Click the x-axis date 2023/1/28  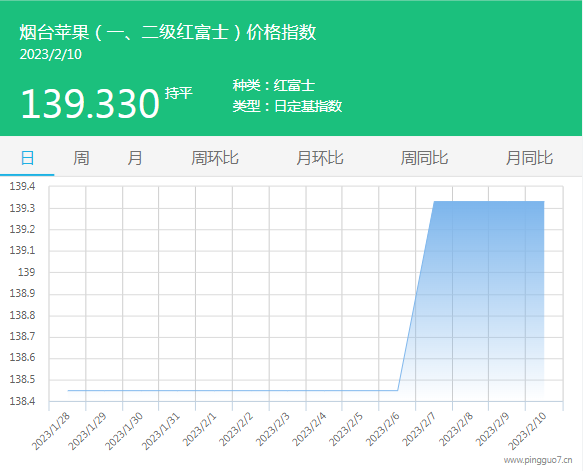(51, 431)
